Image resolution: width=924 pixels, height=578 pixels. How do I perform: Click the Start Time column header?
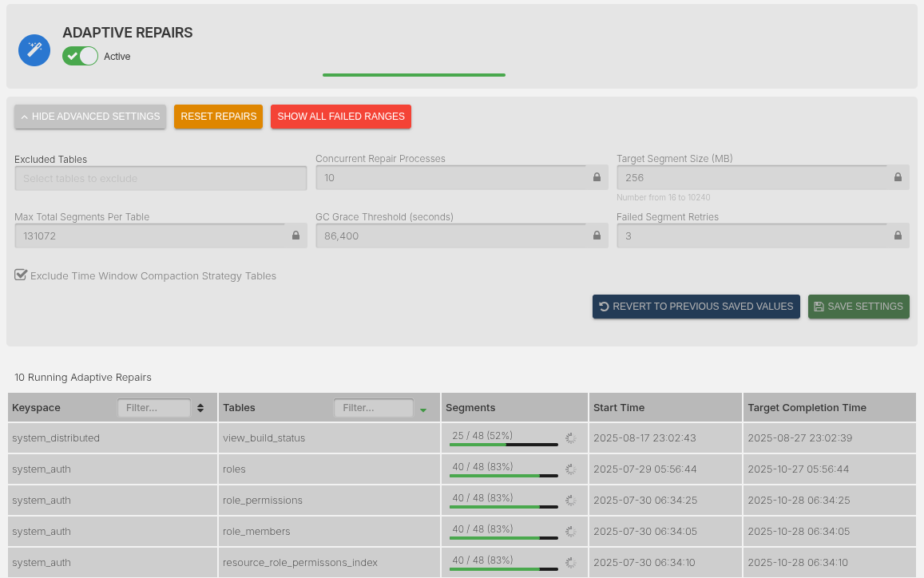pos(619,408)
